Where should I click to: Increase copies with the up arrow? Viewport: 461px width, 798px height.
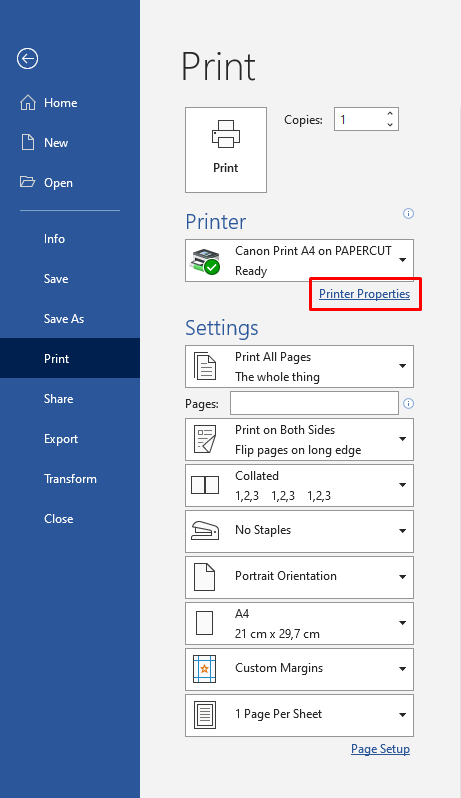[x=390, y=114]
